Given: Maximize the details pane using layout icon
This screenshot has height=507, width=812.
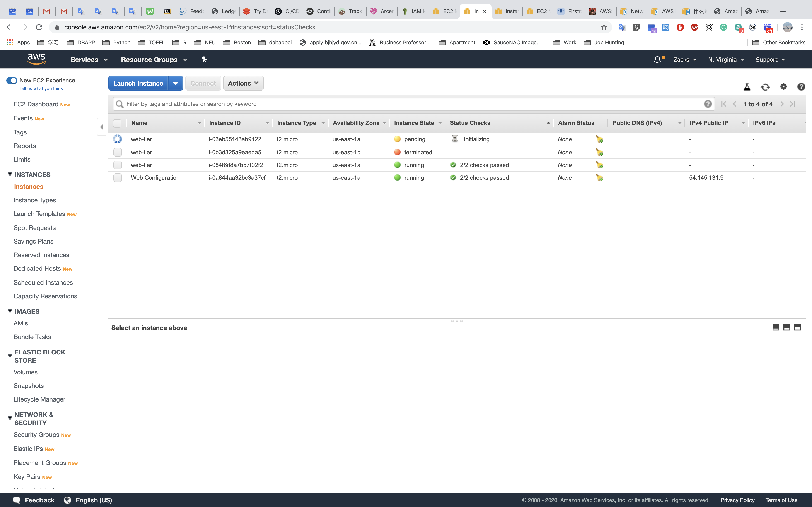Looking at the screenshot, I should pos(797,327).
